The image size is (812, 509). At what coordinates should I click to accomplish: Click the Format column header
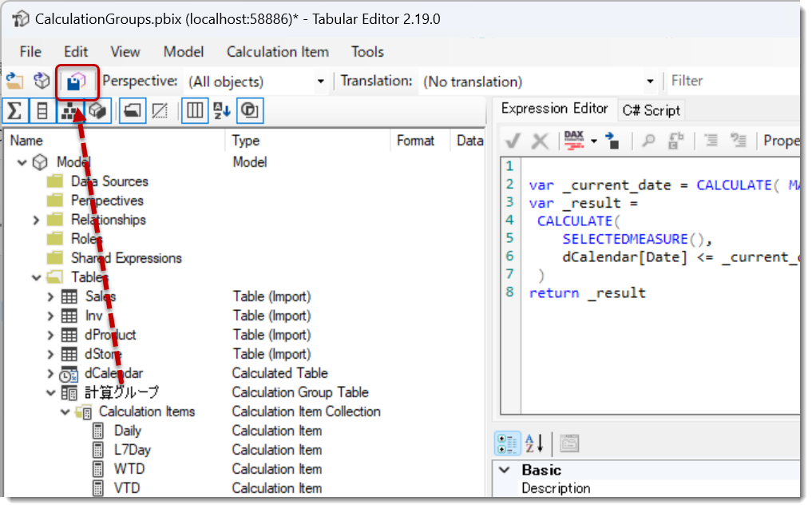(421, 141)
